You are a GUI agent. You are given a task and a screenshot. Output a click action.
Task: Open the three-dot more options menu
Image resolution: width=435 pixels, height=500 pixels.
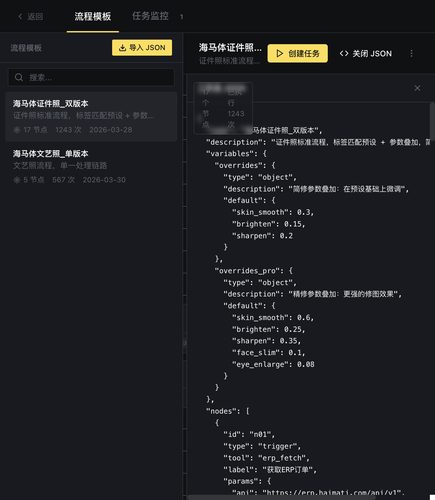[411, 54]
